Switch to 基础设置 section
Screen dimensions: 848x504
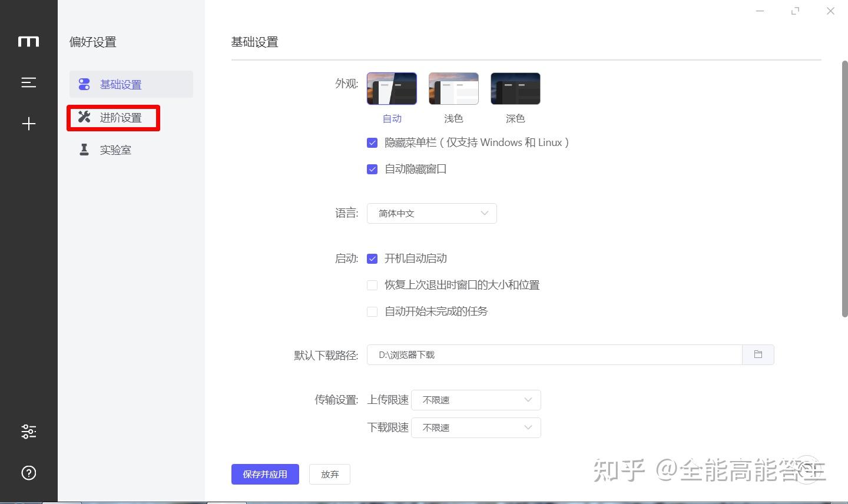pyautogui.click(x=121, y=84)
